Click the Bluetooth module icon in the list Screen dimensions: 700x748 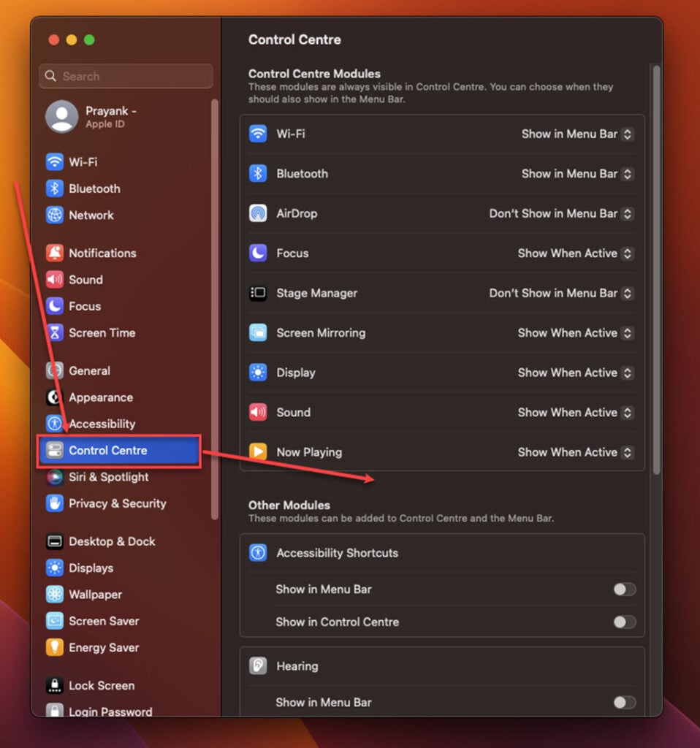[258, 174]
